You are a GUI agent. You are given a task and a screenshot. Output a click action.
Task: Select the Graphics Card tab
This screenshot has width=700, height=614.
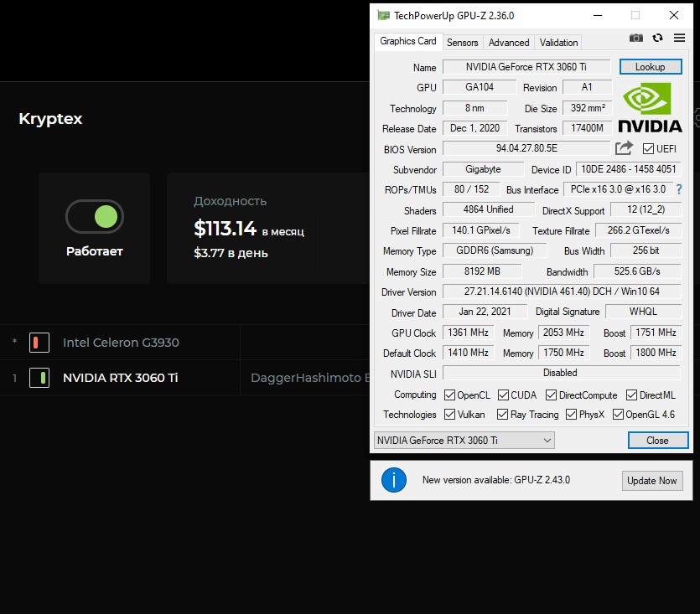408,42
